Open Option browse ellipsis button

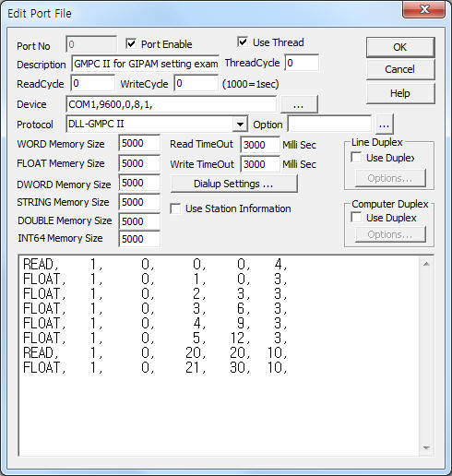(384, 125)
